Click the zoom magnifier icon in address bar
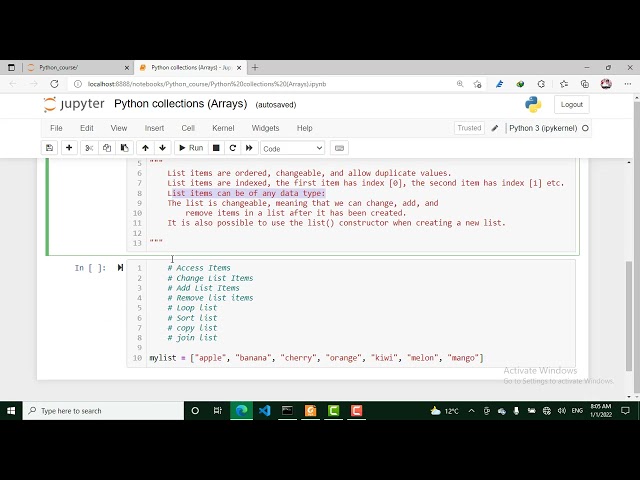 [460, 84]
